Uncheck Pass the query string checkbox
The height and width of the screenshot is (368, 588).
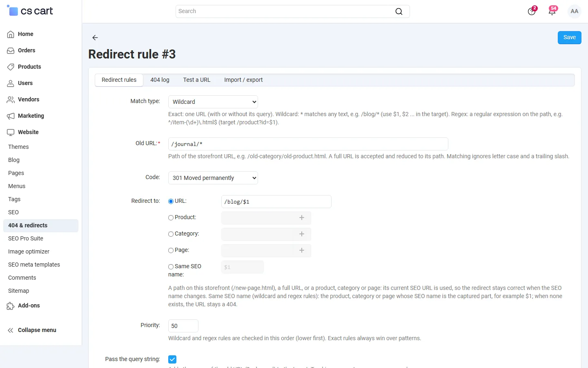click(172, 359)
